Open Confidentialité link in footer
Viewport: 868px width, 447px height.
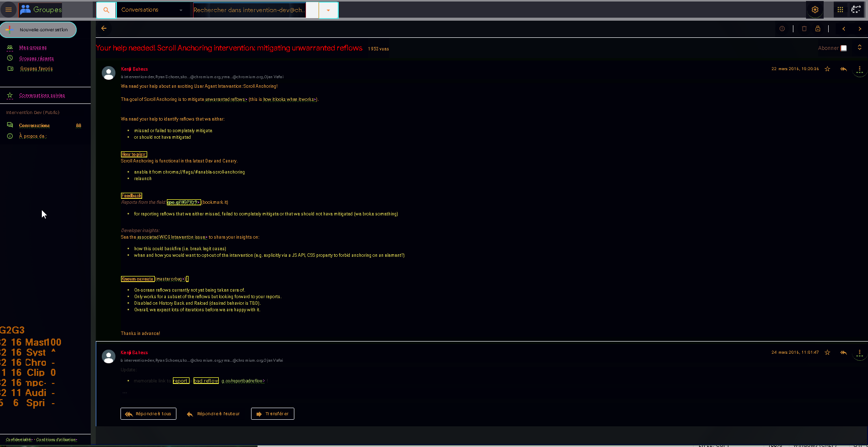point(19,440)
